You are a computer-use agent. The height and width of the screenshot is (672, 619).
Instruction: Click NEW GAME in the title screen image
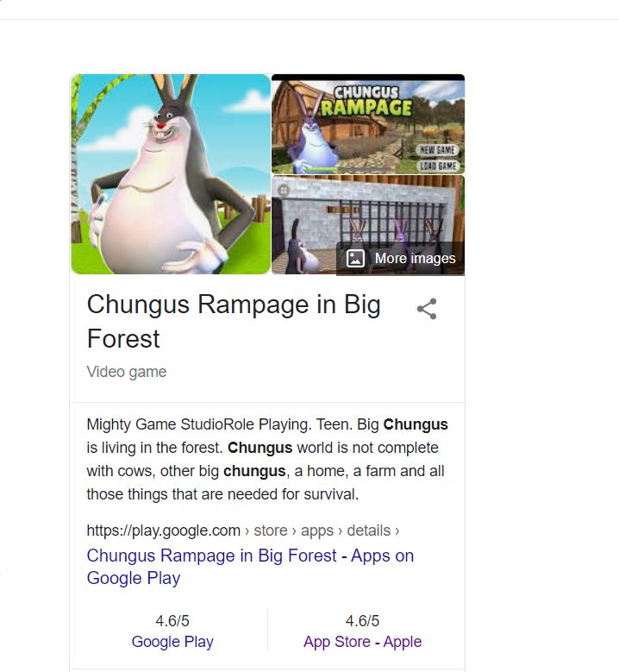437,150
